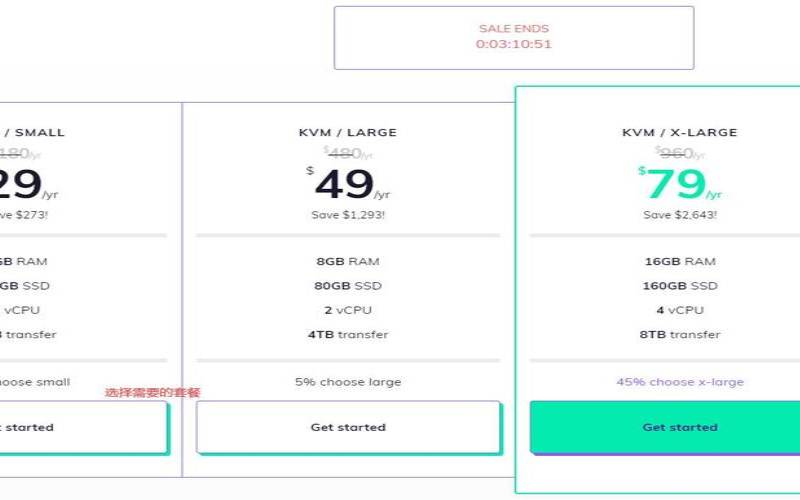Click the $49/yr price
The height and width of the screenshot is (500, 800).
(x=346, y=184)
